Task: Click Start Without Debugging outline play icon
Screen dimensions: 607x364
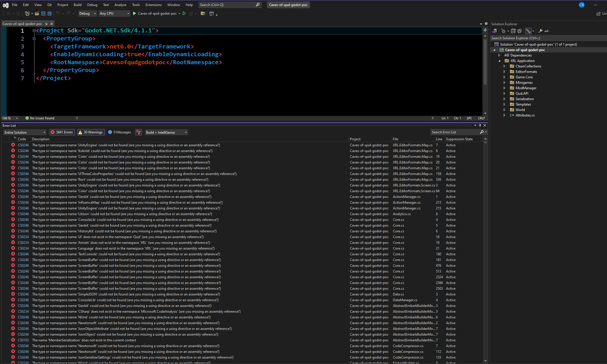Action: 184,13
